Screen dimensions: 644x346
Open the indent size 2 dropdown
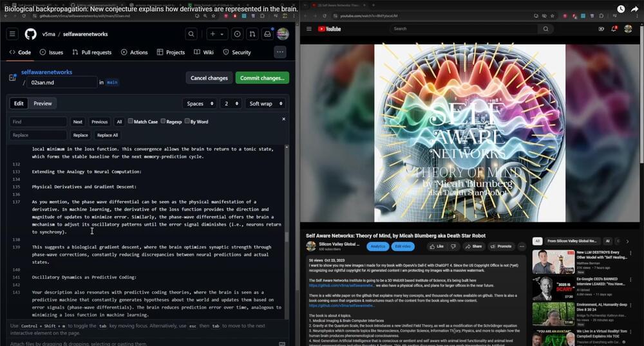[231, 104]
